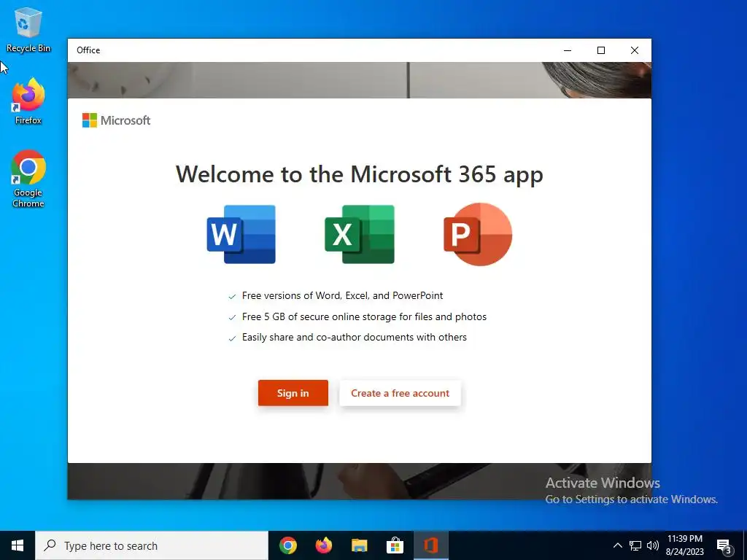Click the Excel app icon
This screenshot has height=560, width=747.
point(360,234)
